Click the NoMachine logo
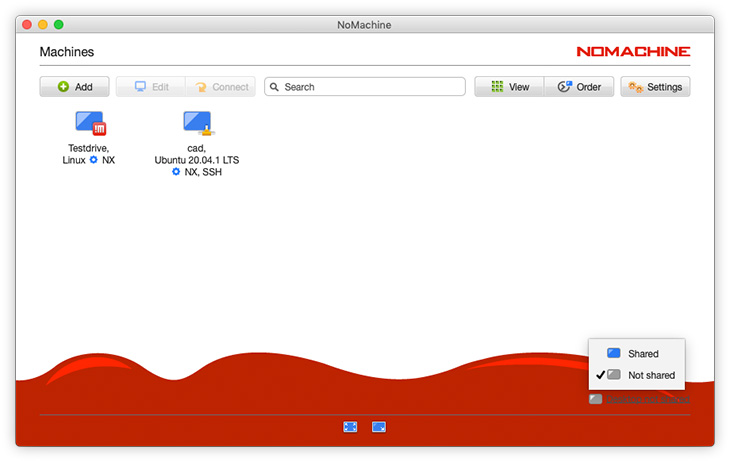This screenshot has width=730, height=461. click(633, 51)
